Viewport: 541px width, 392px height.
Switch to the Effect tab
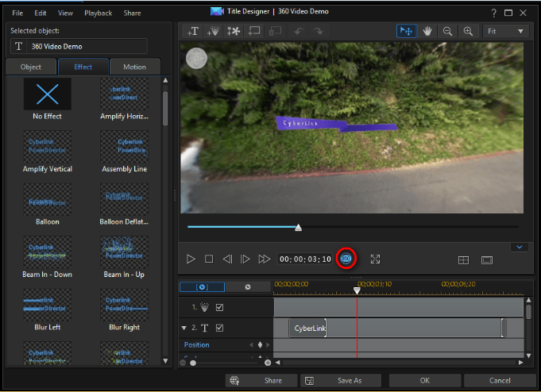(x=83, y=67)
